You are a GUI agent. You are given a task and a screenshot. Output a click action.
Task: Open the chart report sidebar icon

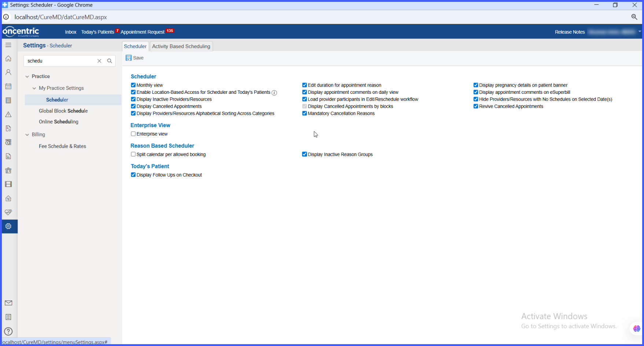(8, 157)
